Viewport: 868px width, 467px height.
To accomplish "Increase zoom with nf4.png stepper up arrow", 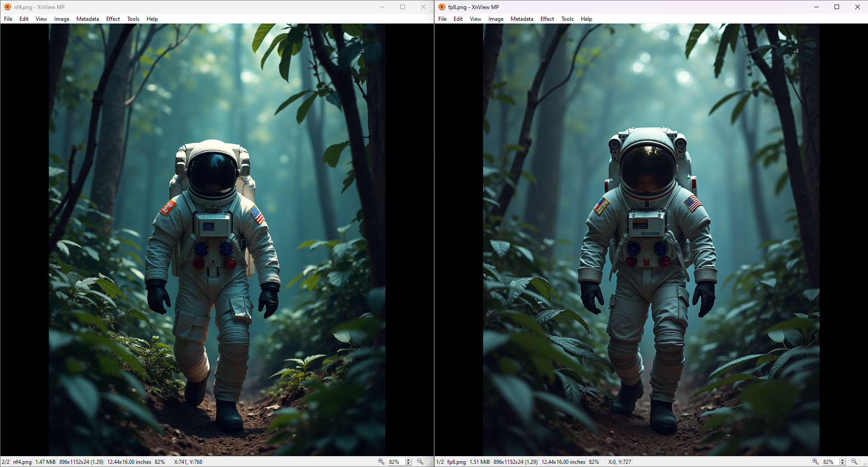I will point(408,460).
